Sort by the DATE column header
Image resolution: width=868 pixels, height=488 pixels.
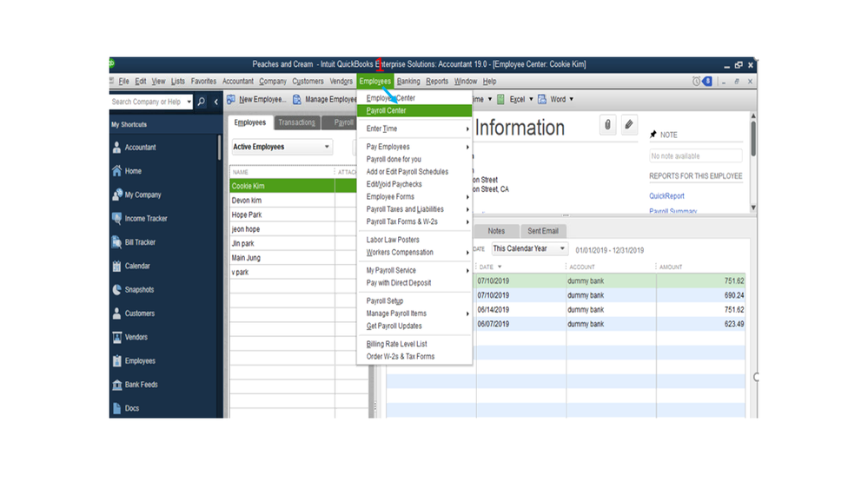[487, 267]
